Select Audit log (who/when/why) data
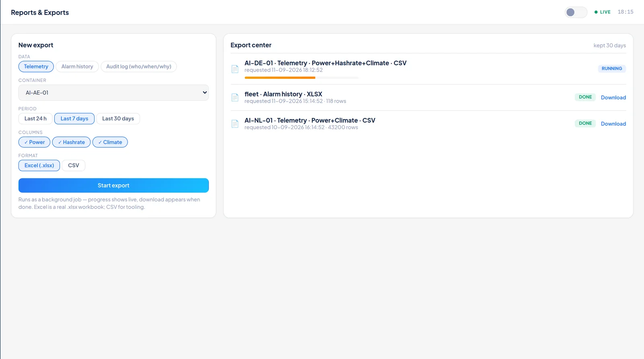The height and width of the screenshot is (359, 644). tap(139, 66)
